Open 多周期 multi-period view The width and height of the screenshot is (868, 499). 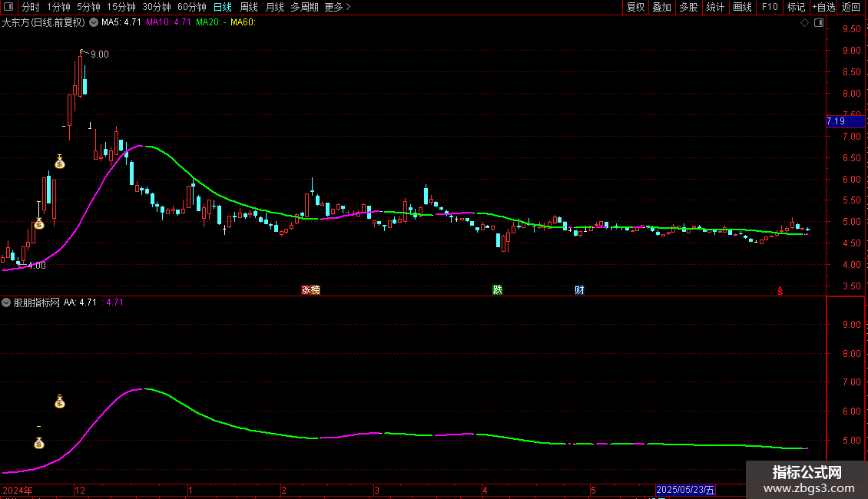coord(304,7)
